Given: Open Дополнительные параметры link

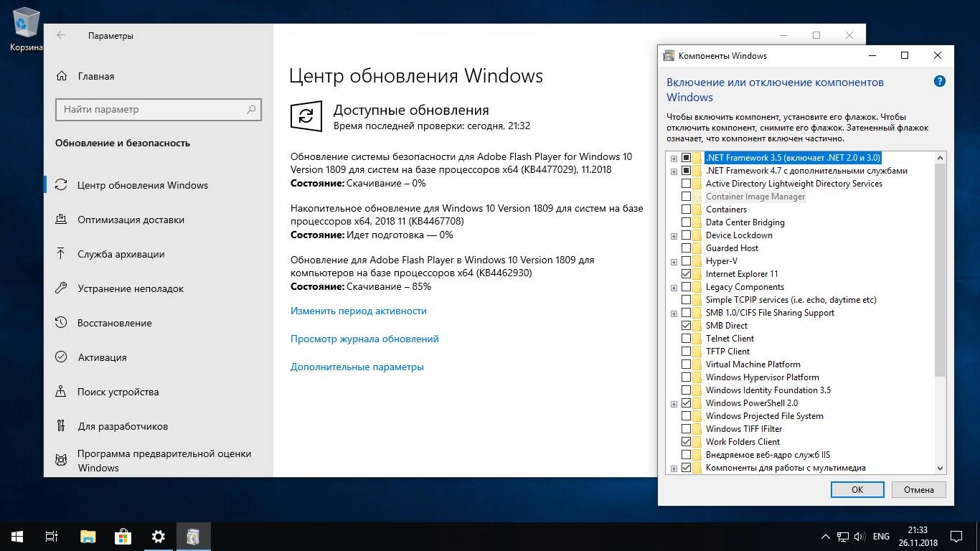Looking at the screenshot, I should click(x=357, y=367).
